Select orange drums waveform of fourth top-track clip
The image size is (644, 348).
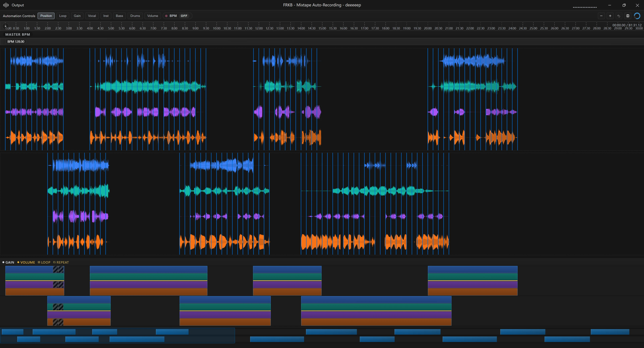tap(472, 137)
